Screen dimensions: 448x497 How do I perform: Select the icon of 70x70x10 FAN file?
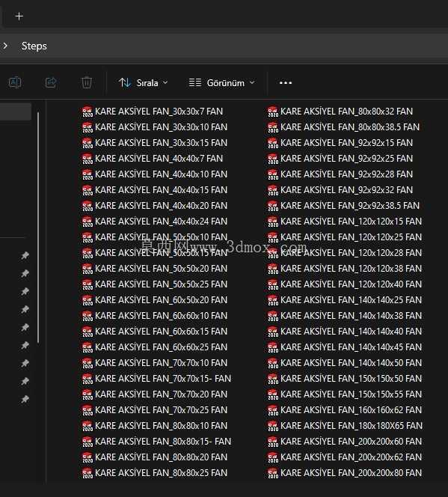(88, 363)
